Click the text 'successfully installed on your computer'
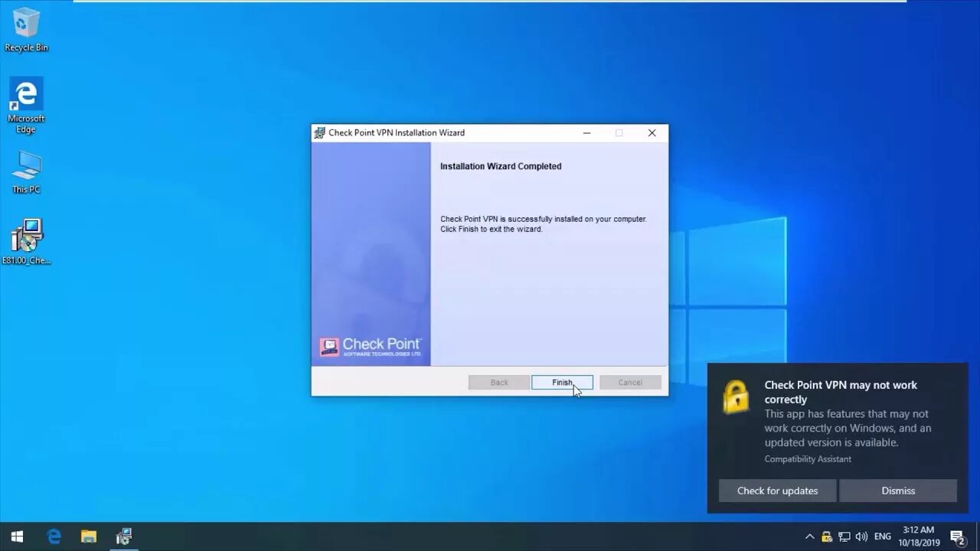Image resolution: width=980 pixels, height=551 pixels. click(578, 219)
